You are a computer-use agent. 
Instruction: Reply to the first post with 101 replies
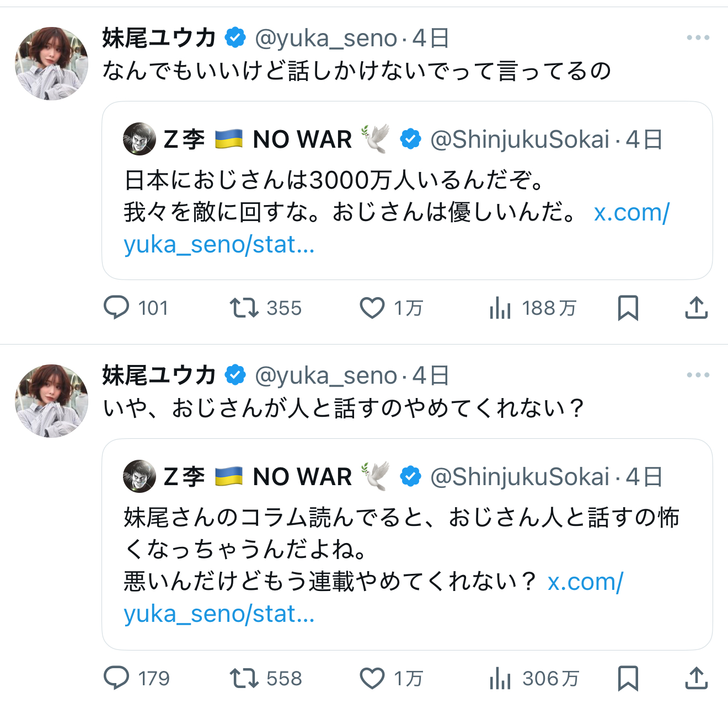pos(117,308)
